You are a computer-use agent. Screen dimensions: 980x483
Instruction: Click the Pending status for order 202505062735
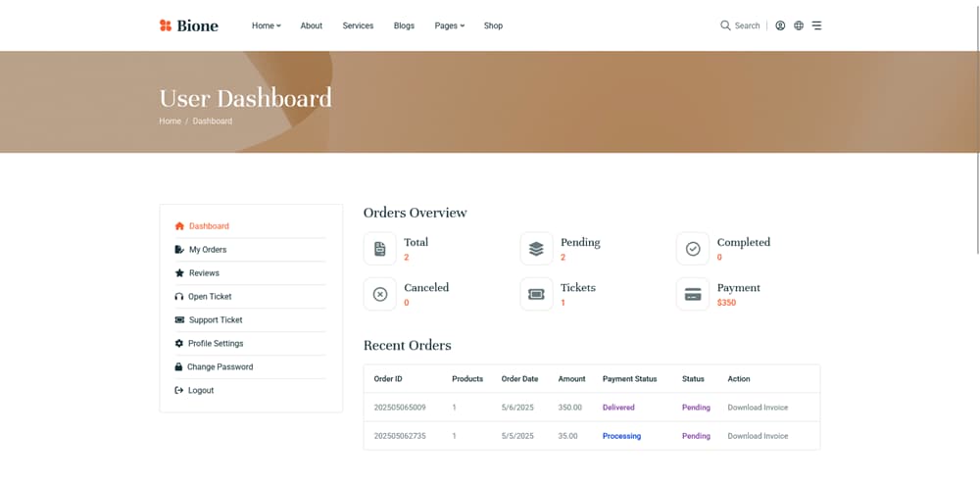click(696, 436)
